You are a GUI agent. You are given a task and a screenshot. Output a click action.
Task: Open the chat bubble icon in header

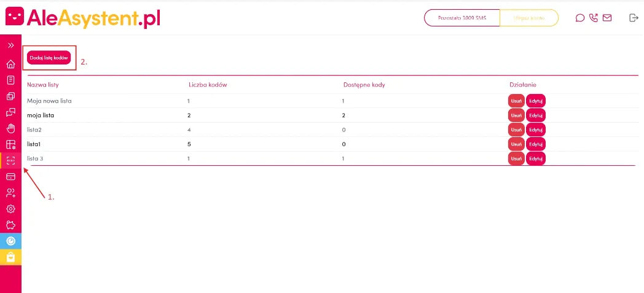point(579,18)
